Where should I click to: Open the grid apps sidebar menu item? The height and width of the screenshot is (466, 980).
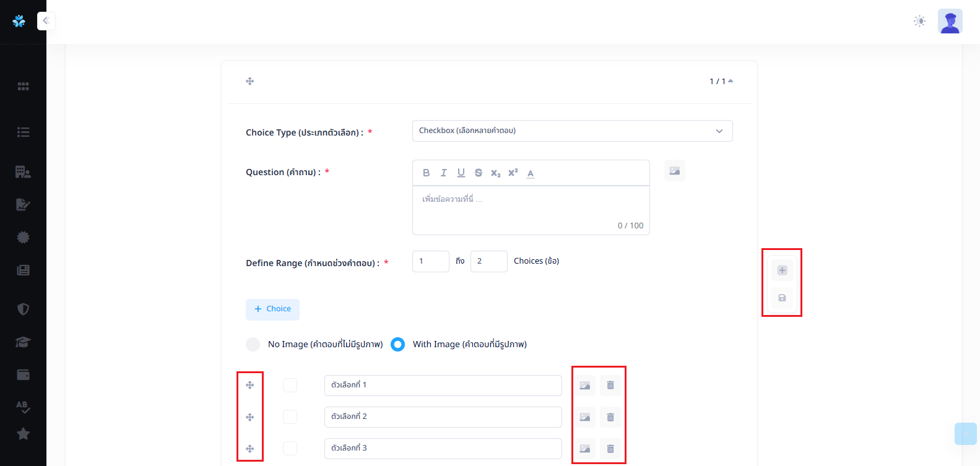tap(23, 87)
